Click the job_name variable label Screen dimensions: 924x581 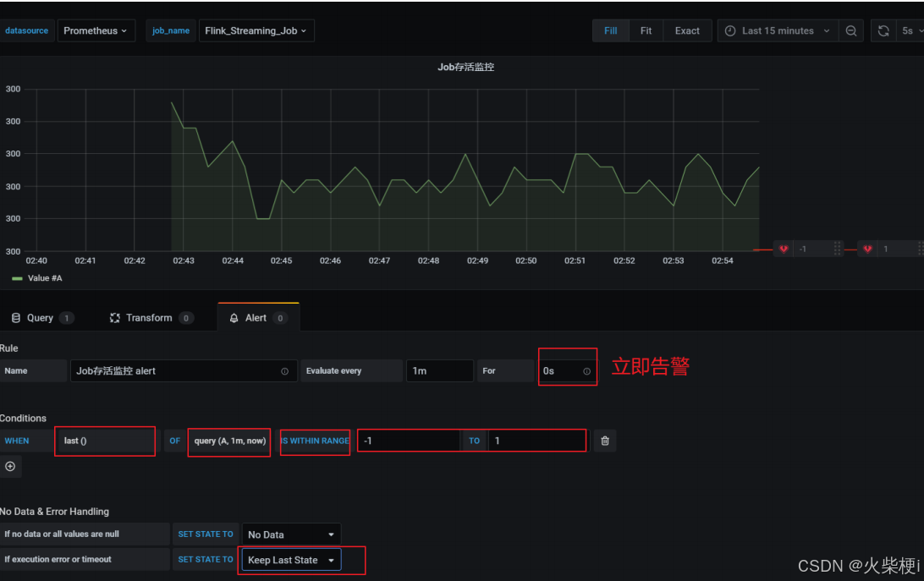[171, 30]
